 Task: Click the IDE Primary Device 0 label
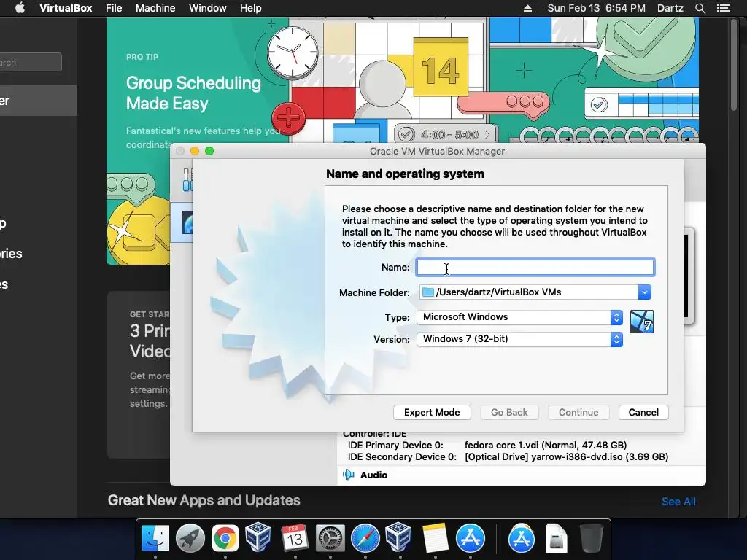395,446
